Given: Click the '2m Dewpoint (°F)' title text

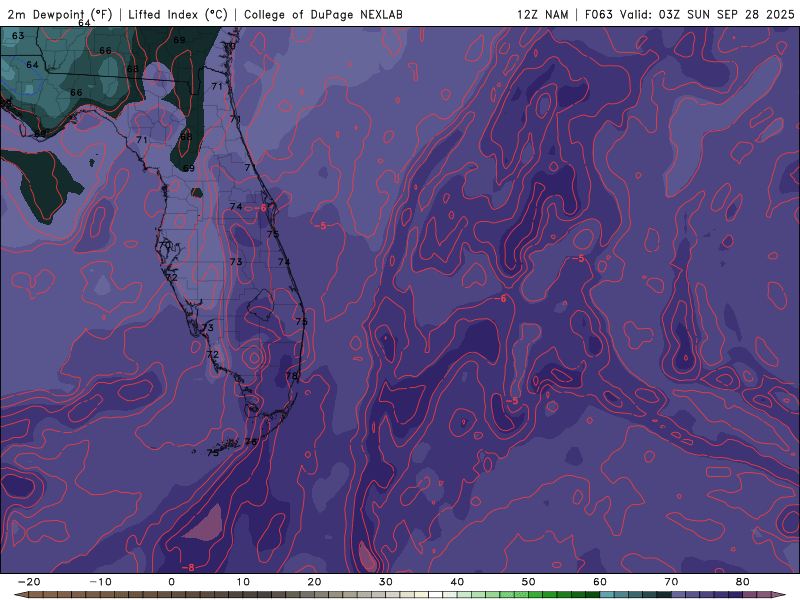Looking at the screenshot, I should pos(60,14).
